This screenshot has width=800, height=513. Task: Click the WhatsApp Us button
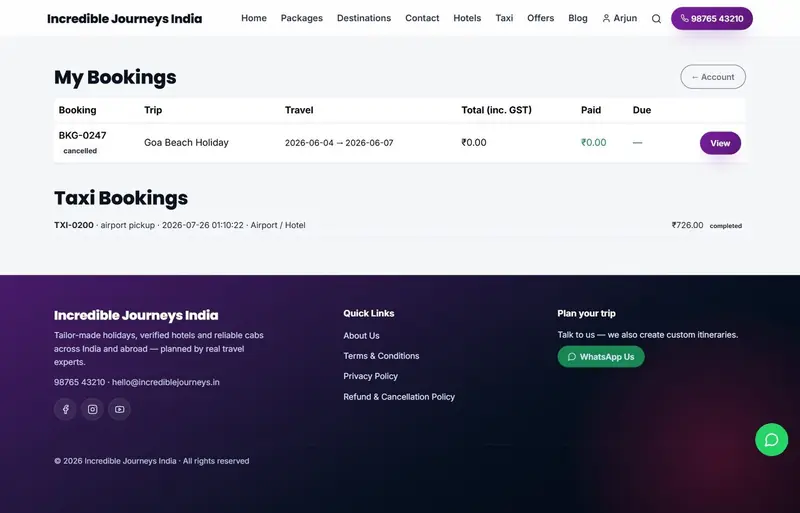(x=601, y=357)
